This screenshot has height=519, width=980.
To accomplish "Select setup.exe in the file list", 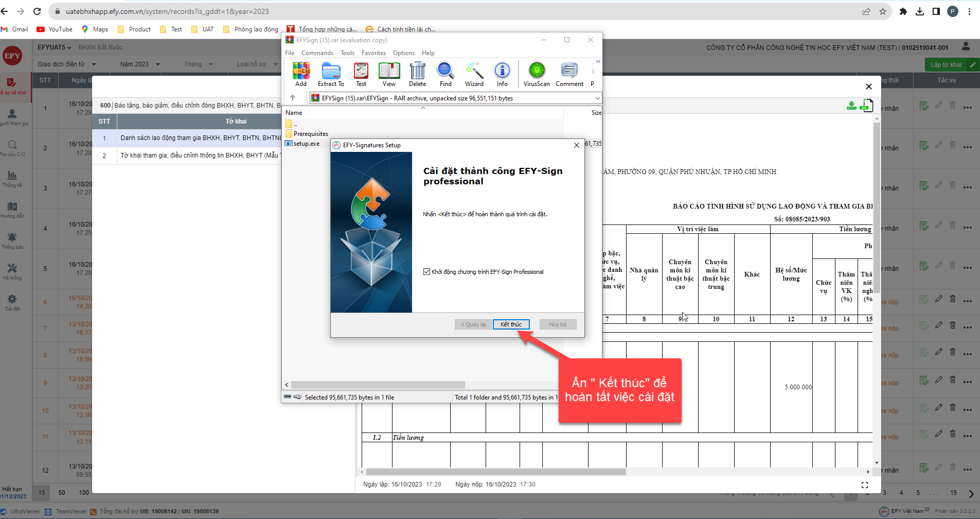I will click(306, 144).
